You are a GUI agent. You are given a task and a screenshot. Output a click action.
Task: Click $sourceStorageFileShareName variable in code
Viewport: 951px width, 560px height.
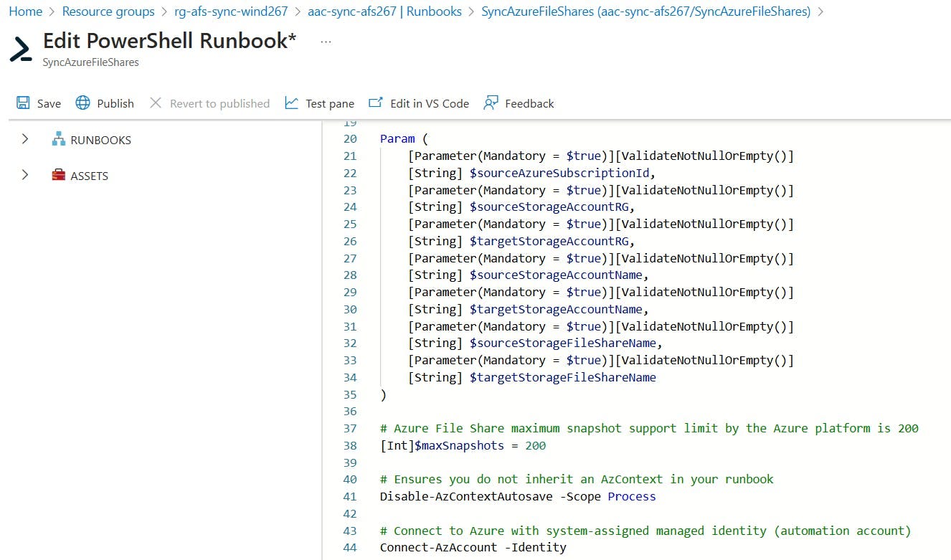(564, 343)
